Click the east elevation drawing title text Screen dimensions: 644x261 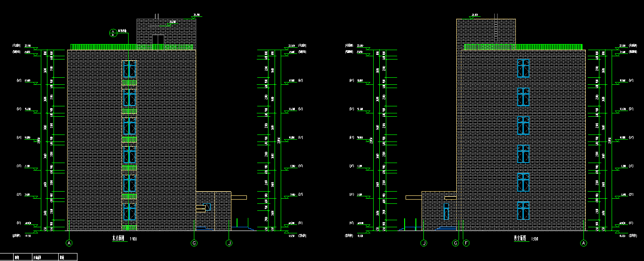coord(119,239)
